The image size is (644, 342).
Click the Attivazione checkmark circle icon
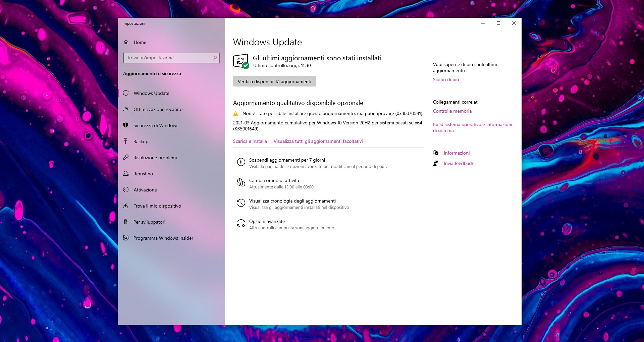[x=126, y=190]
